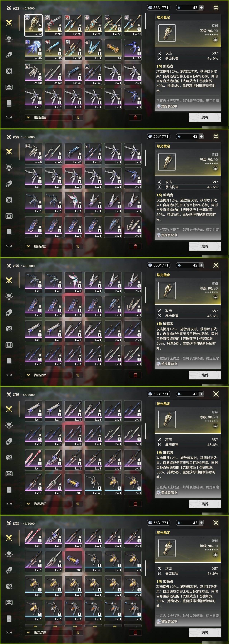Open exclamation-mark quest items icon in topmost panel

tap(9, 103)
